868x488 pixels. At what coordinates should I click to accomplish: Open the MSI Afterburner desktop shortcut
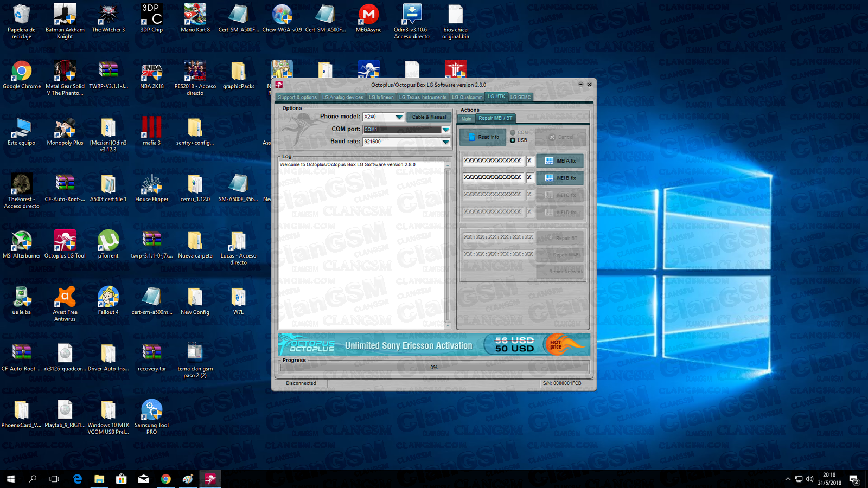[22, 244]
